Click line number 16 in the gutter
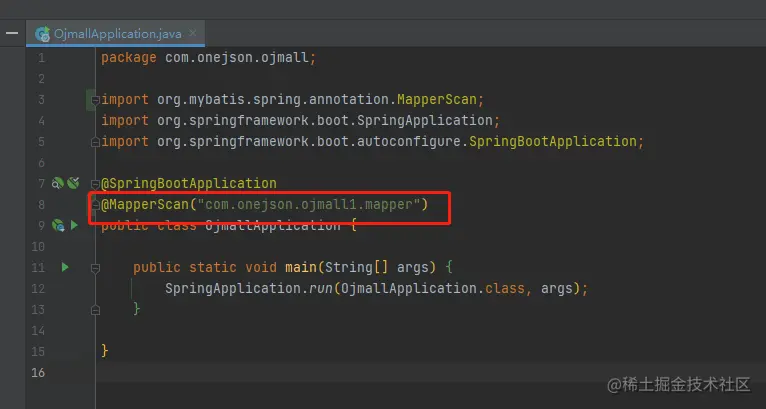Viewport: 766px width, 409px height. tap(38, 372)
